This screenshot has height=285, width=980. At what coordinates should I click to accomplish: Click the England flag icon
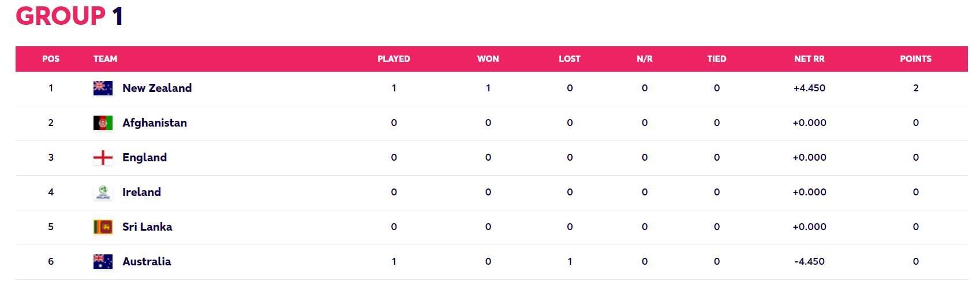103,157
